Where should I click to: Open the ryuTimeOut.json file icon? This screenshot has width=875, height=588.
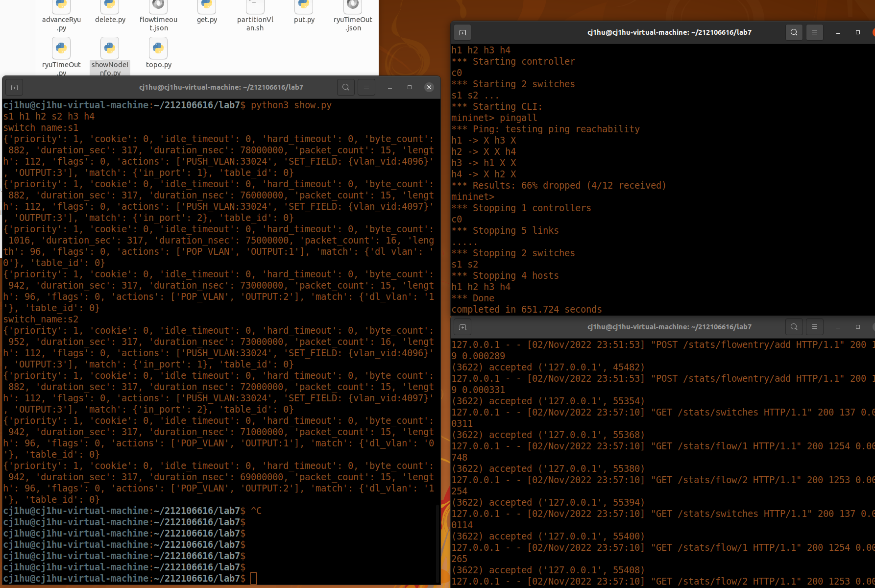click(353, 7)
